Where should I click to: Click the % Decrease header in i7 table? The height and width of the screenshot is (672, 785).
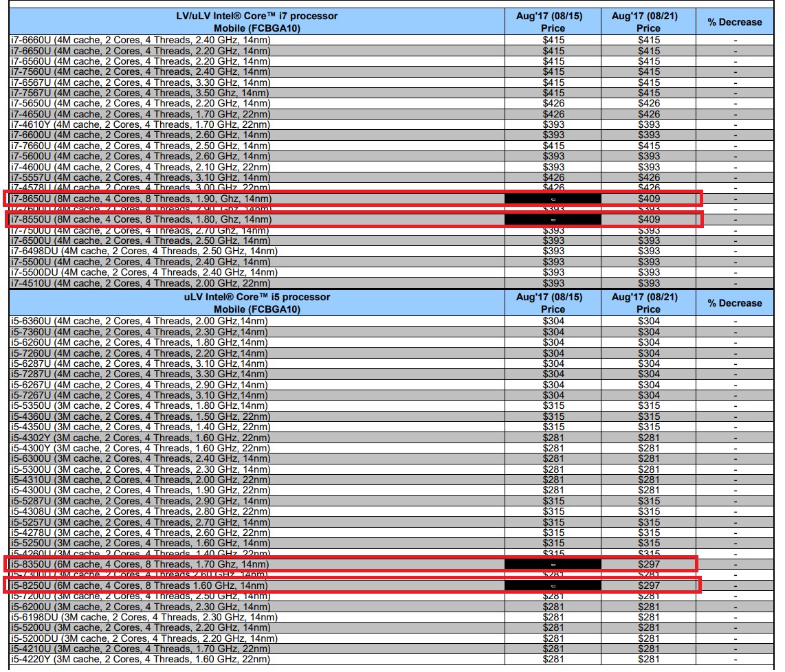coord(734,22)
